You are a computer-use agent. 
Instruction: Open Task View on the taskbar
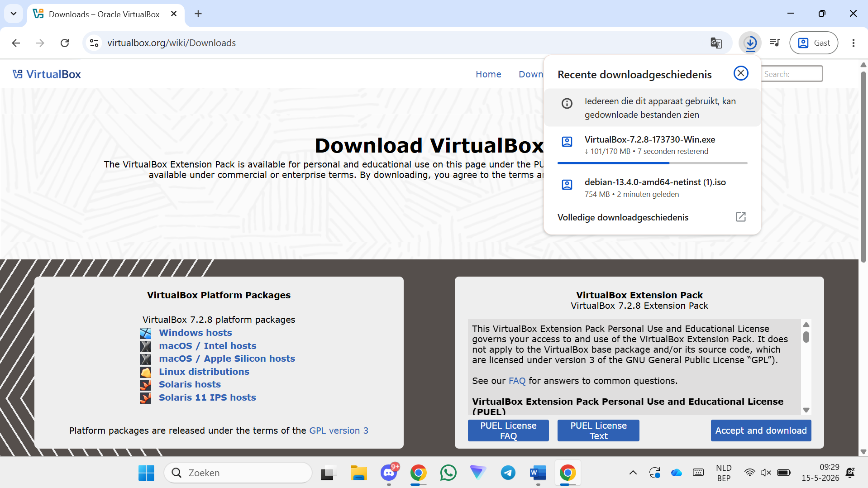point(329,473)
